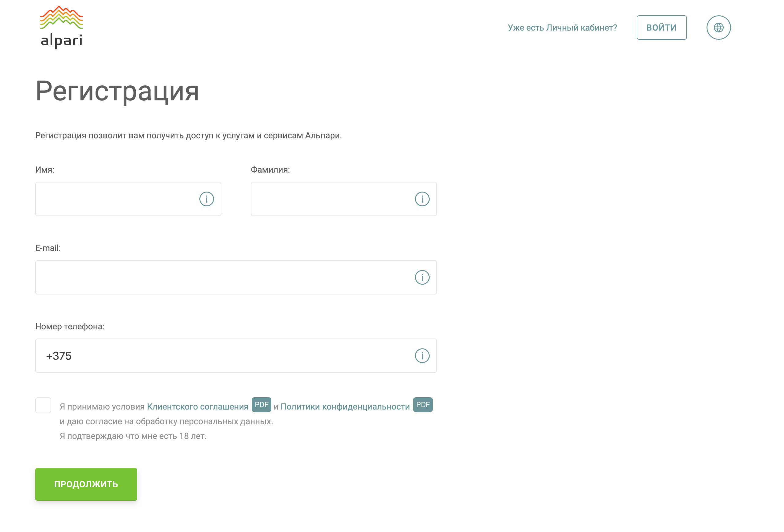Click PDF badge next to Клиентского соглашения

(x=261, y=405)
